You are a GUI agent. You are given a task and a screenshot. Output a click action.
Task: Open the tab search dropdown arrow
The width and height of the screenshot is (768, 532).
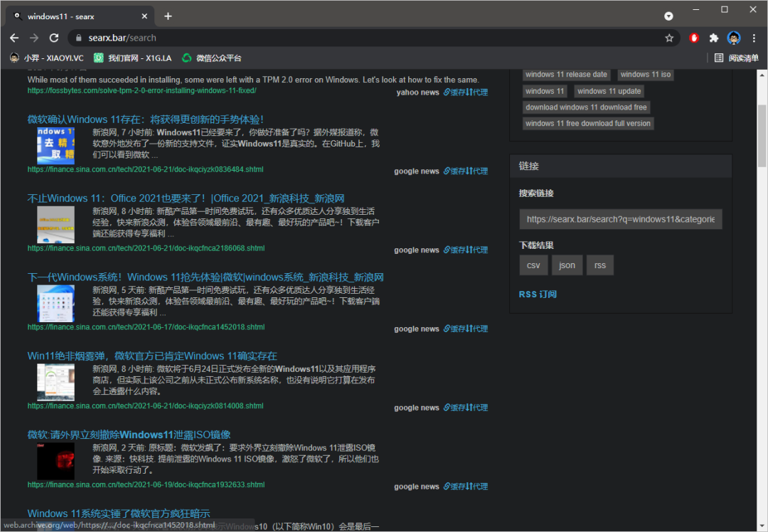coord(668,16)
